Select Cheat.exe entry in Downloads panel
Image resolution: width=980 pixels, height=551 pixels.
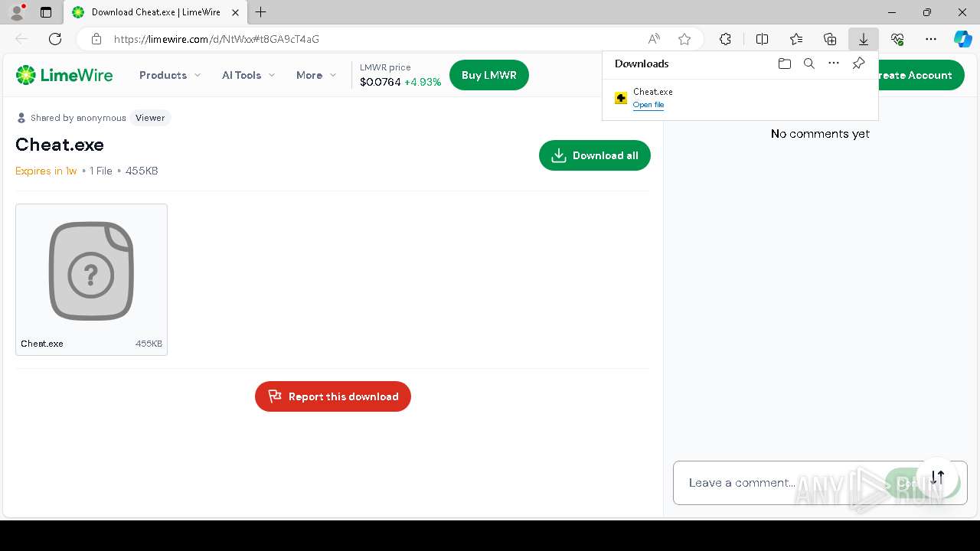740,98
